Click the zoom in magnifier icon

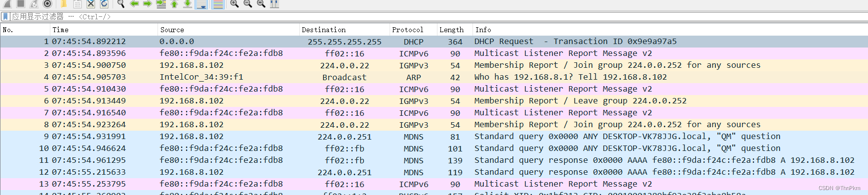coord(234,4)
